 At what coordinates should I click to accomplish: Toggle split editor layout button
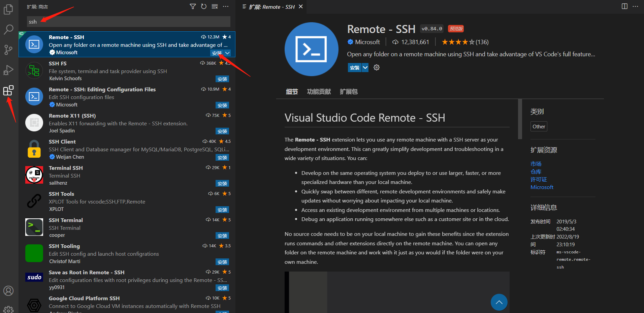coord(624,6)
